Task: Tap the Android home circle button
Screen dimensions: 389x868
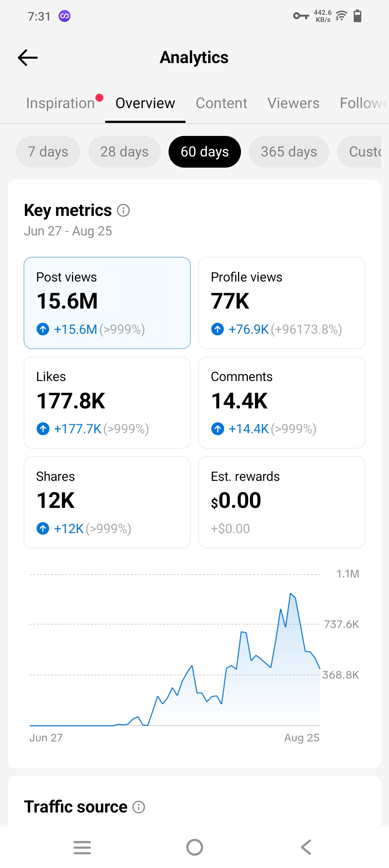Action: [x=194, y=847]
